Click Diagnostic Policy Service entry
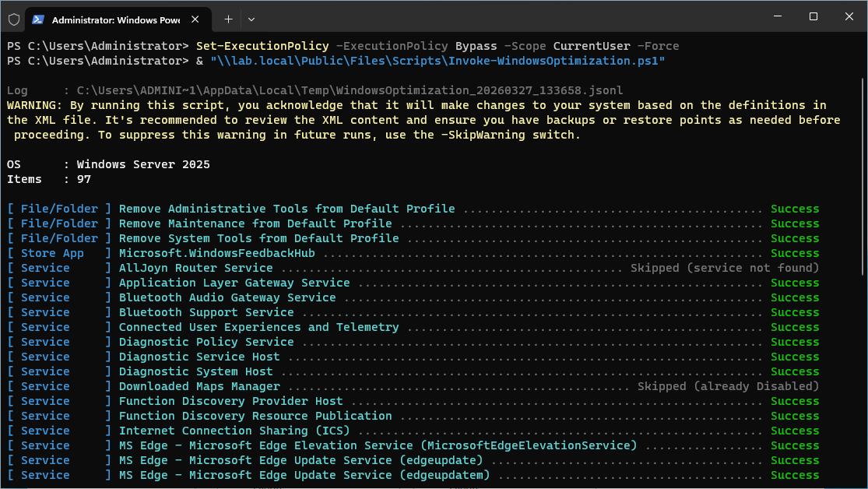 [x=206, y=343]
